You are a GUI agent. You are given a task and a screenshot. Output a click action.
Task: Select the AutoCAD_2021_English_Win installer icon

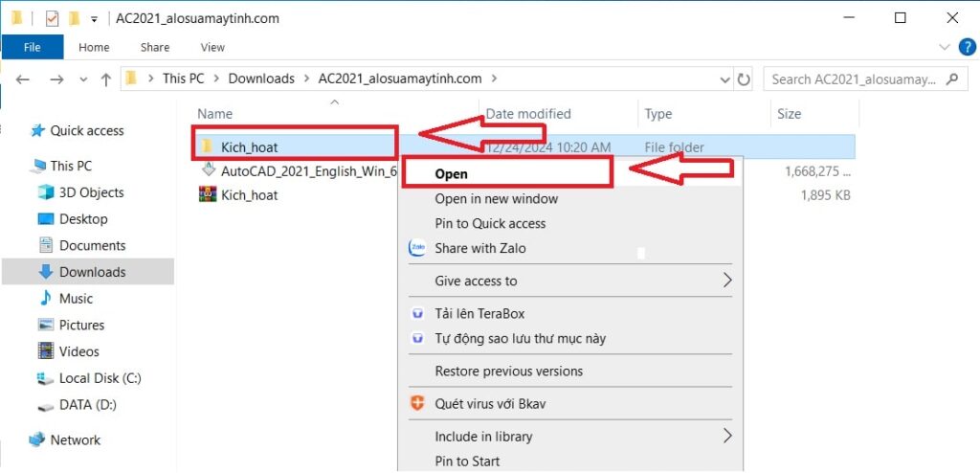click(x=207, y=170)
